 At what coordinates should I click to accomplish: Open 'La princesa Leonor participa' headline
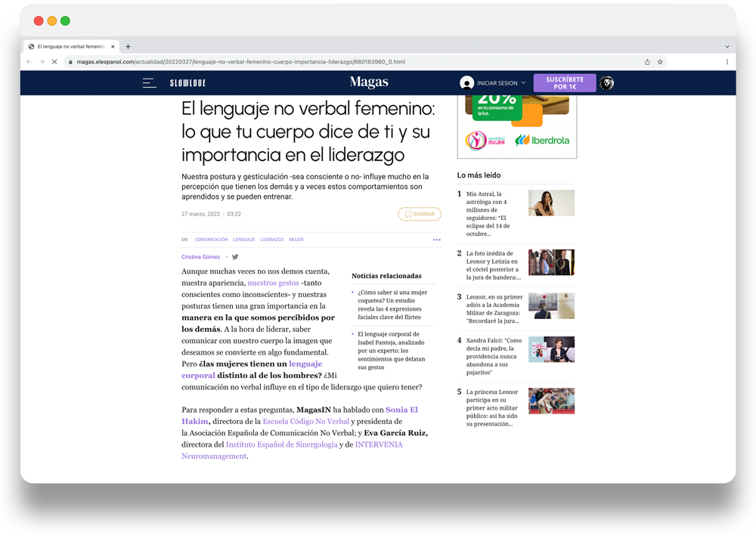pos(492,408)
